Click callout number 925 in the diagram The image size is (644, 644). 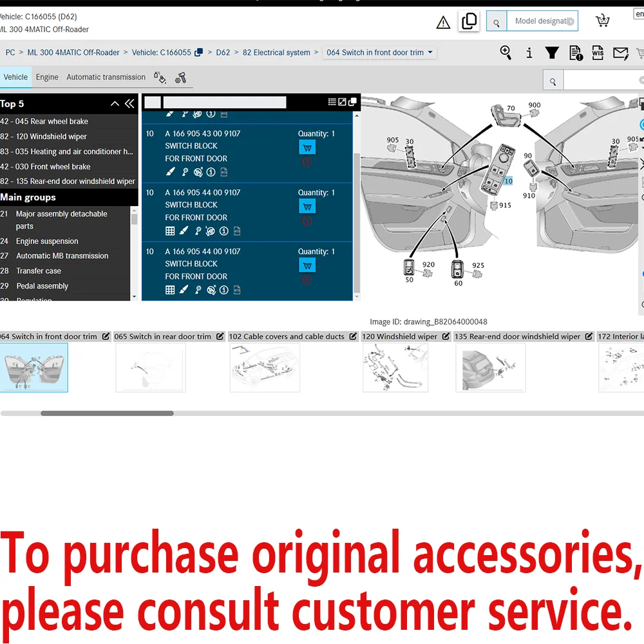point(478,265)
